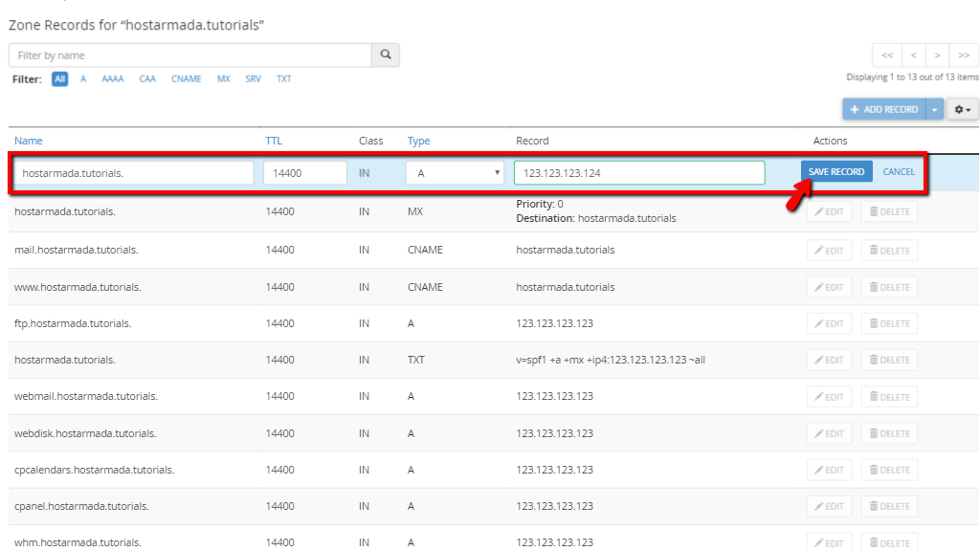Filter zone records by TXT type
This screenshot has width=980, height=551.
tap(283, 78)
